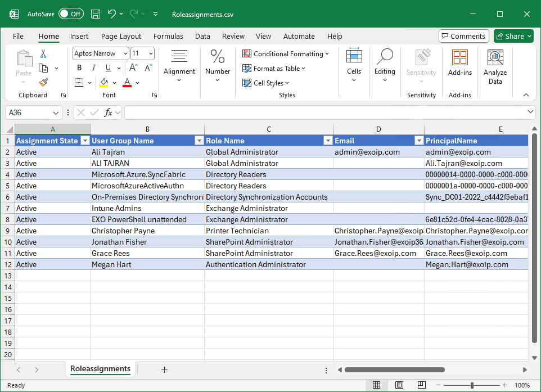Click the zoom slider in status bar
The width and height of the screenshot is (541, 392).
click(472, 385)
